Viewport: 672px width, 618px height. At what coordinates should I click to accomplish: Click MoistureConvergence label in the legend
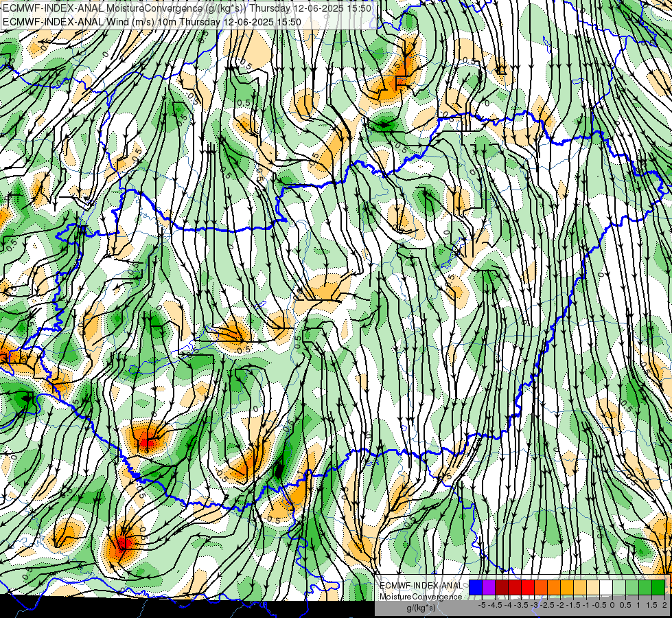click(420, 597)
